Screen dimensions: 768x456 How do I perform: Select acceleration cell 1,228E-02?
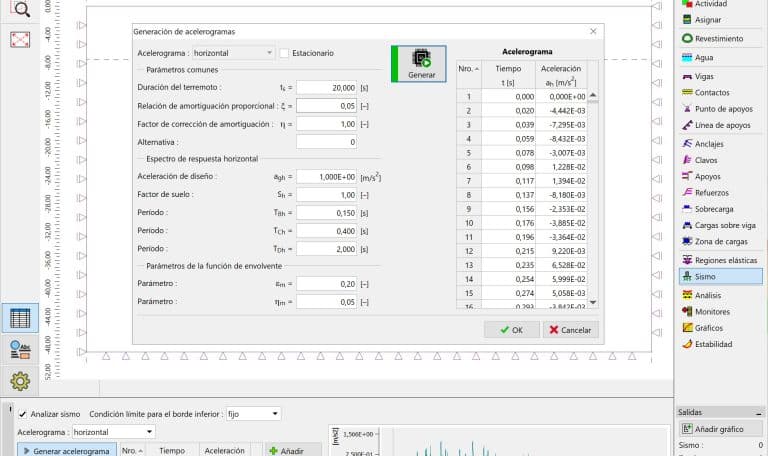tap(561, 167)
